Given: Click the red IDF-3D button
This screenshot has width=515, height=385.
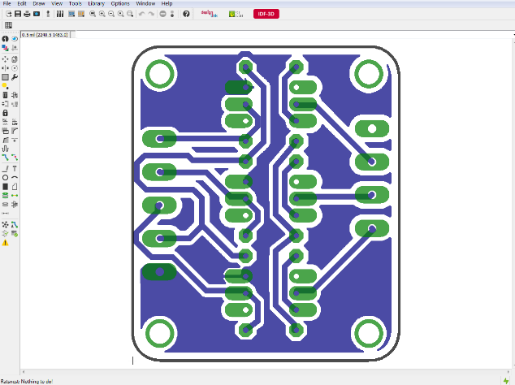Looking at the screenshot, I should tap(266, 14).
